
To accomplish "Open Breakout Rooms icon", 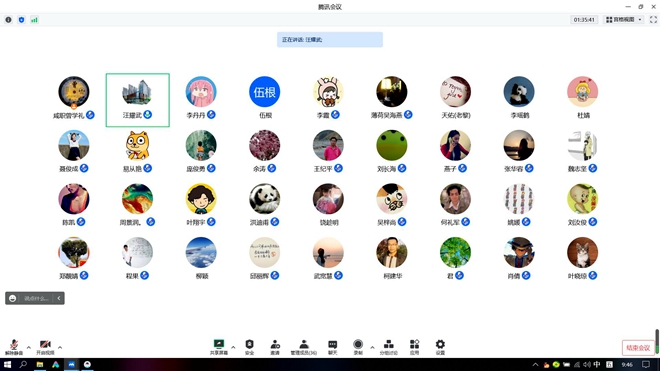I will 389,347.
